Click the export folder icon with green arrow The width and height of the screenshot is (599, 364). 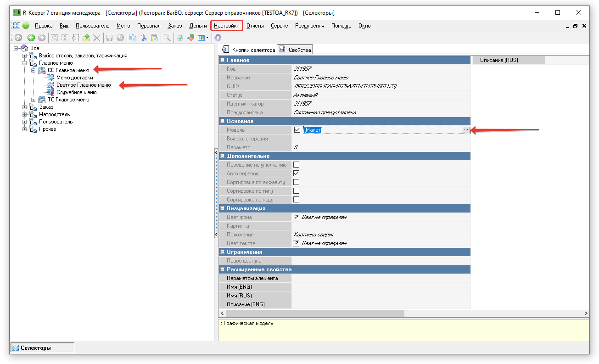(86, 38)
